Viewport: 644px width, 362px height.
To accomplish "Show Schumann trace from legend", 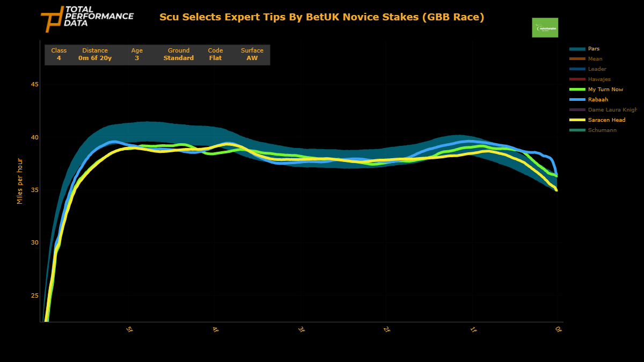I will [x=602, y=130].
